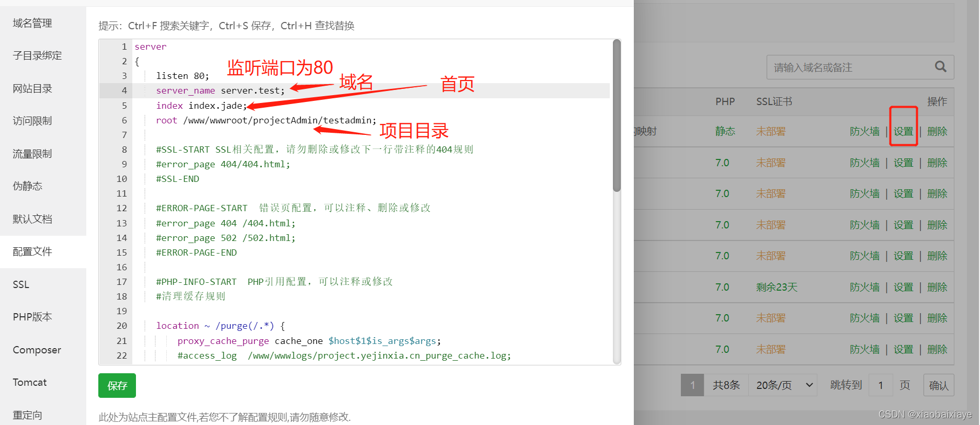Open the PHP版本 tab
Screen dimensions: 980x425
[32, 317]
